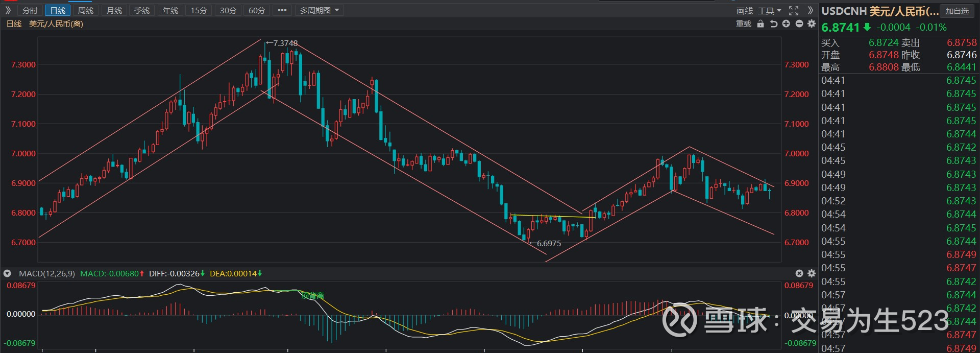Click 加自选 to add to watchlist
Screen dimensions: 980x353
(957, 11)
